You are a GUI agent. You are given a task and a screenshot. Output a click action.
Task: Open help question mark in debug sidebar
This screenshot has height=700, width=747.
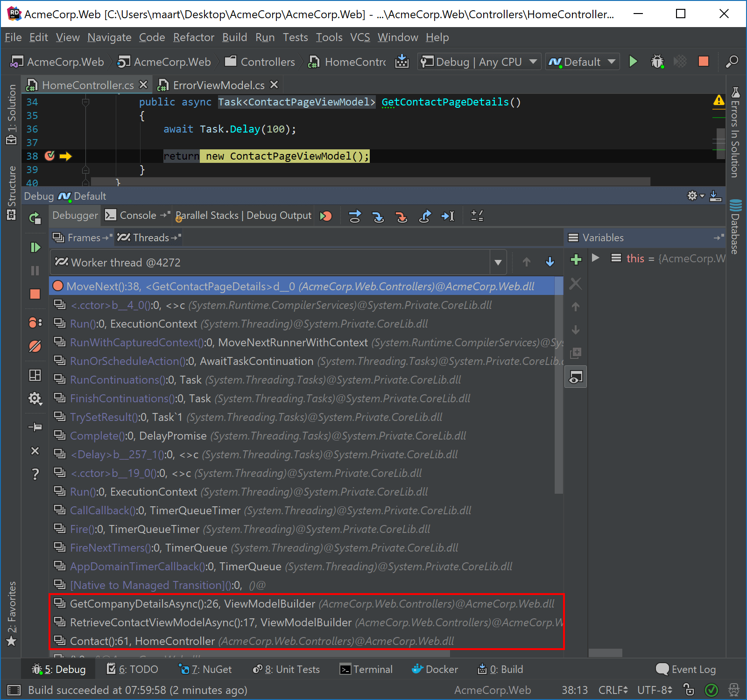(35, 474)
